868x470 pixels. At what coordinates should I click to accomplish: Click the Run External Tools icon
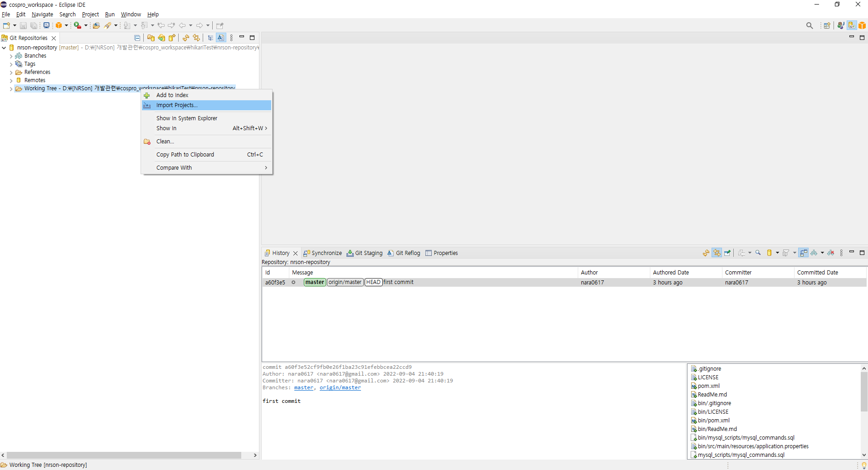[x=78, y=25]
